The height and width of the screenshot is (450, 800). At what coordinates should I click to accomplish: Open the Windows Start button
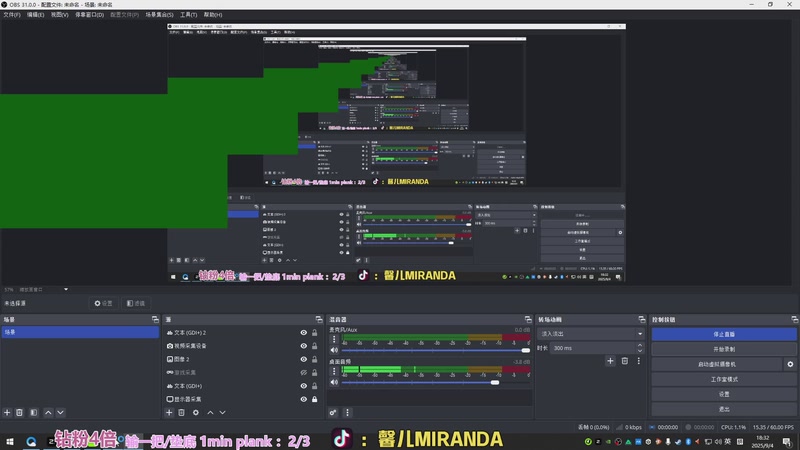point(10,442)
